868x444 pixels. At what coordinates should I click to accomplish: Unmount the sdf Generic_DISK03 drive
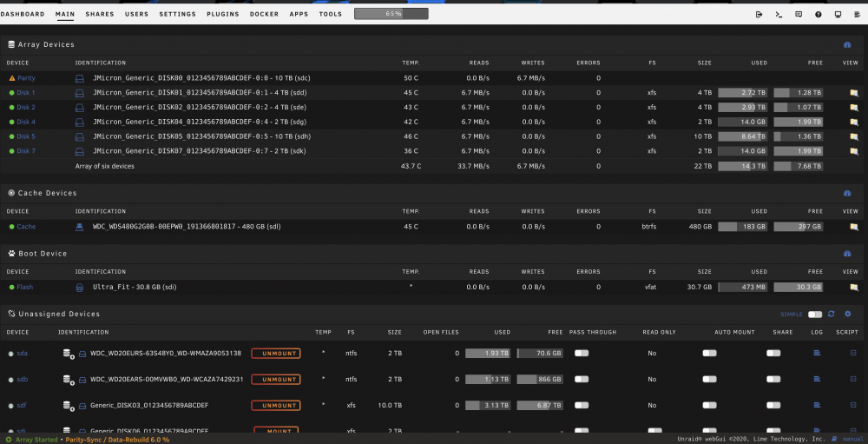tap(276, 405)
